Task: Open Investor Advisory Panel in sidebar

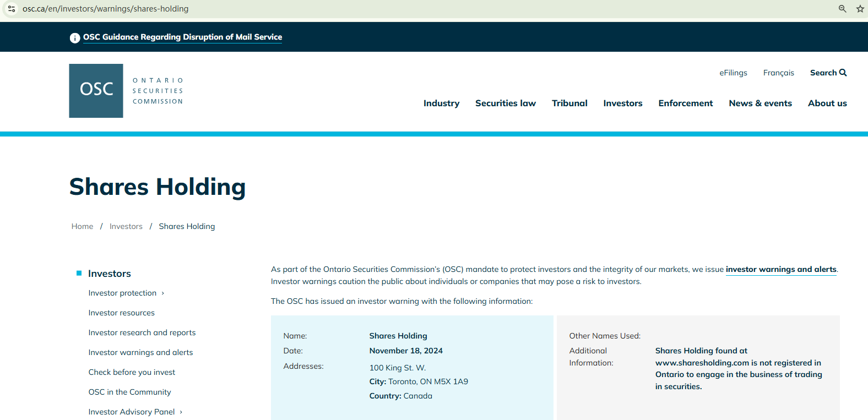Action: point(132,412)
